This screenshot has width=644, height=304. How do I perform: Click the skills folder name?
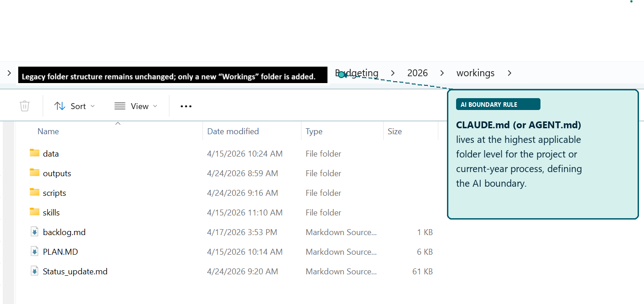(51, 213)
